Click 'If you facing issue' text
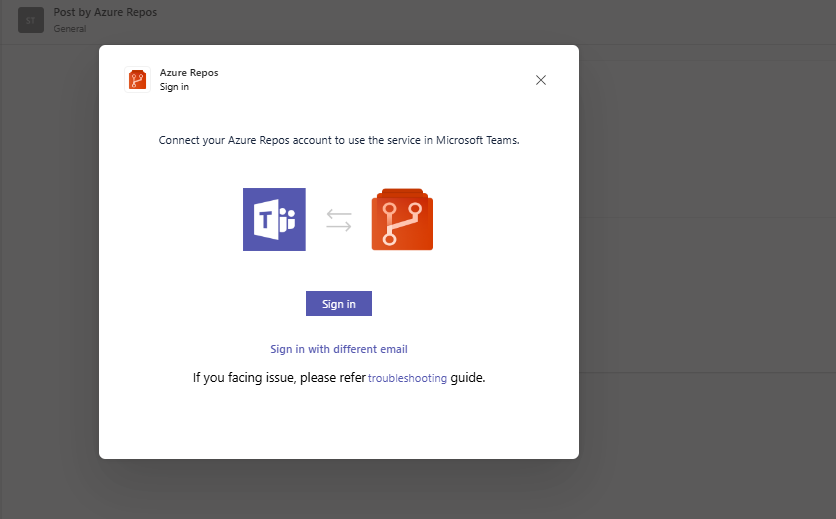The width and height of the screenshot is (836, 519). pyautogui.click(x=339, y=378)
